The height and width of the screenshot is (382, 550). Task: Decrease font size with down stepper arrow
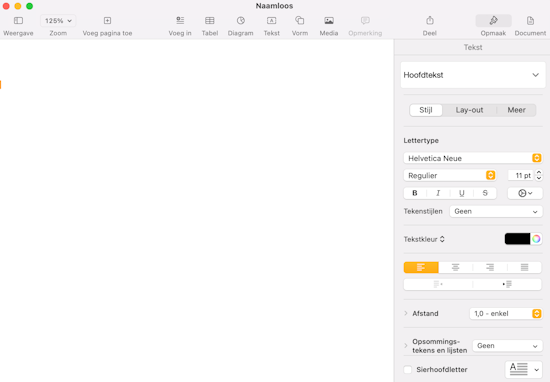(539, 178)
